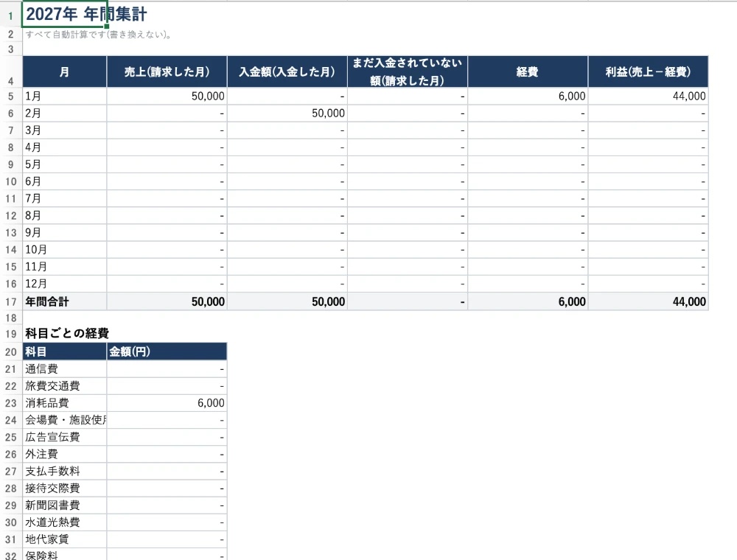Select row header 20
This screenshot has height=560, width=737.
point(11,351)
